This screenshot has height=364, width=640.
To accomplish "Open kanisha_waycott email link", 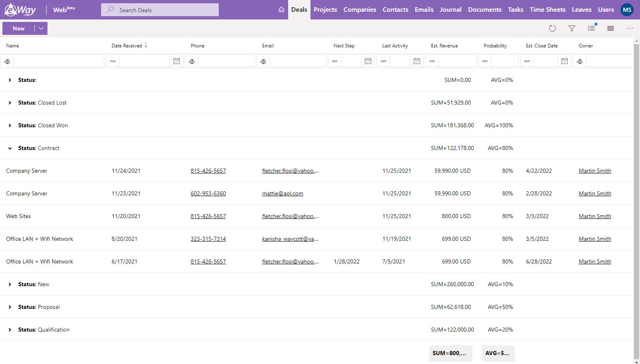I will click(290, 239).
